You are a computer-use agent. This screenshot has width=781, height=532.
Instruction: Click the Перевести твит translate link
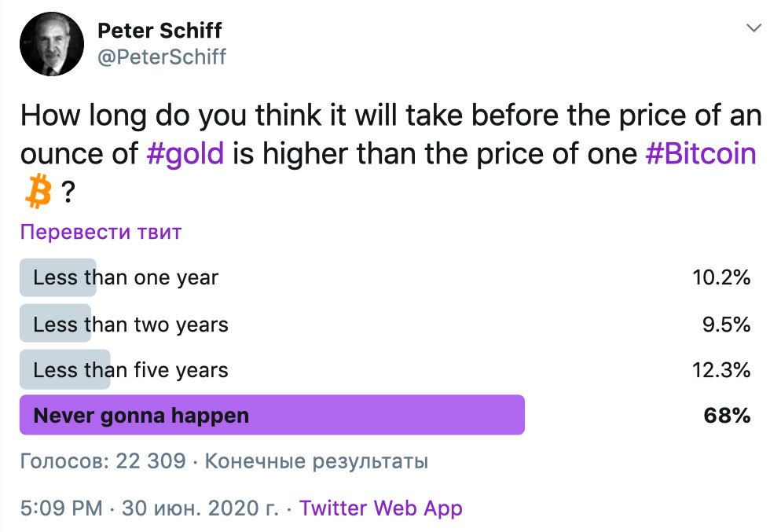[101, 232]
